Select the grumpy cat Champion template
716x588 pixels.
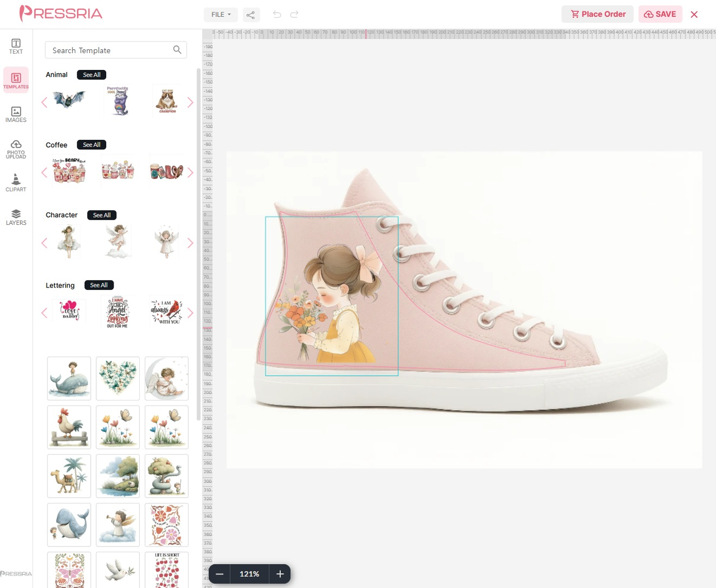[x=167, y=101]
